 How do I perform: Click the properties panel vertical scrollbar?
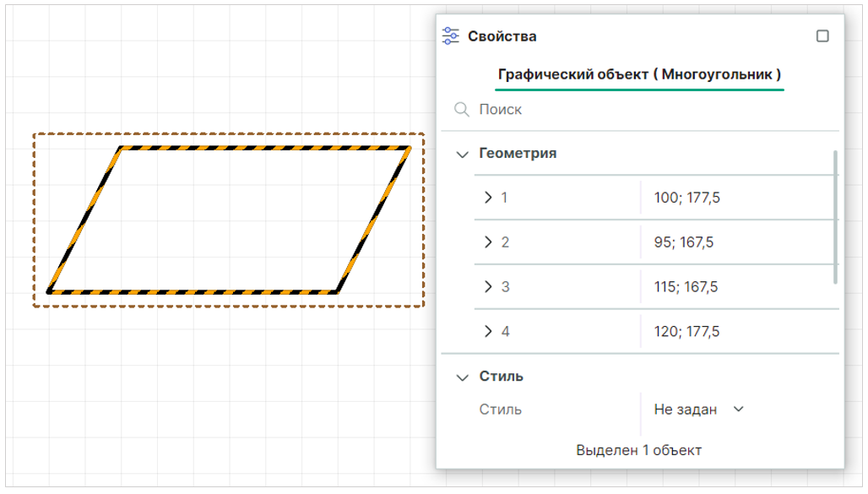click(836, 217)
